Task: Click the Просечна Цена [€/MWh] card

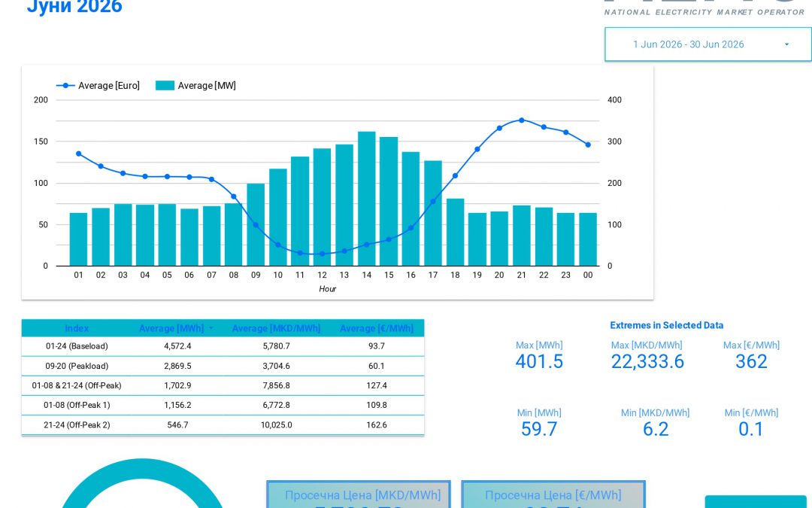Action: tap(553, 494)
